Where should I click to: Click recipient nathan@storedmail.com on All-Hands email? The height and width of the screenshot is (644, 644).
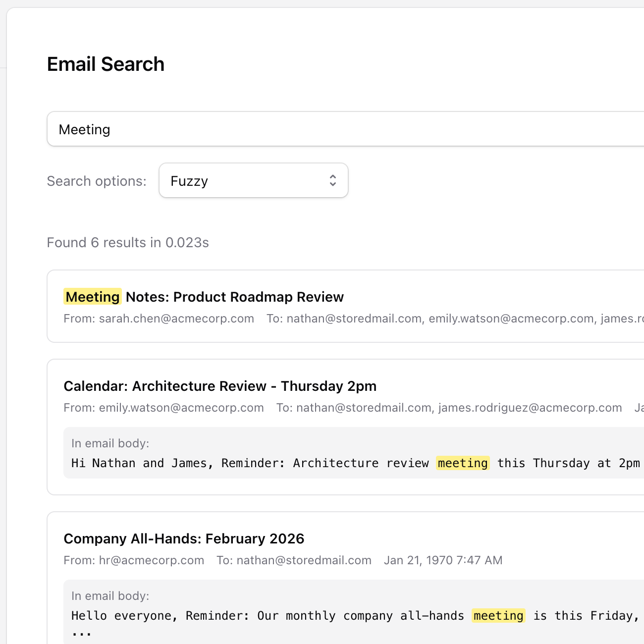(304, 560)
